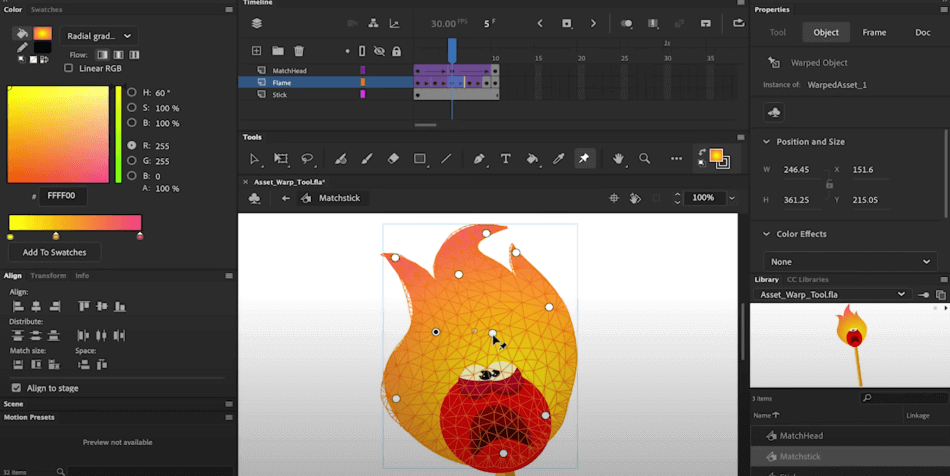Open the Library document Asset_Warp_Tool.fla dropdown
Image resolution: width=950 pixels, height=476 pixels.
coord(833,294)
